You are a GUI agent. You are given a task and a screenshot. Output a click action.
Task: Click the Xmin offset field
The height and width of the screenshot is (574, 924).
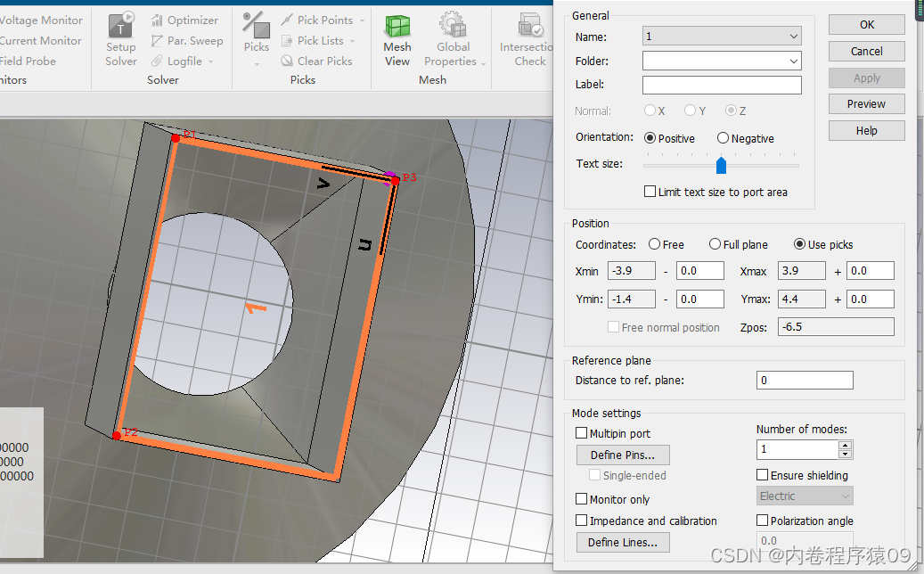click(700, 270)
